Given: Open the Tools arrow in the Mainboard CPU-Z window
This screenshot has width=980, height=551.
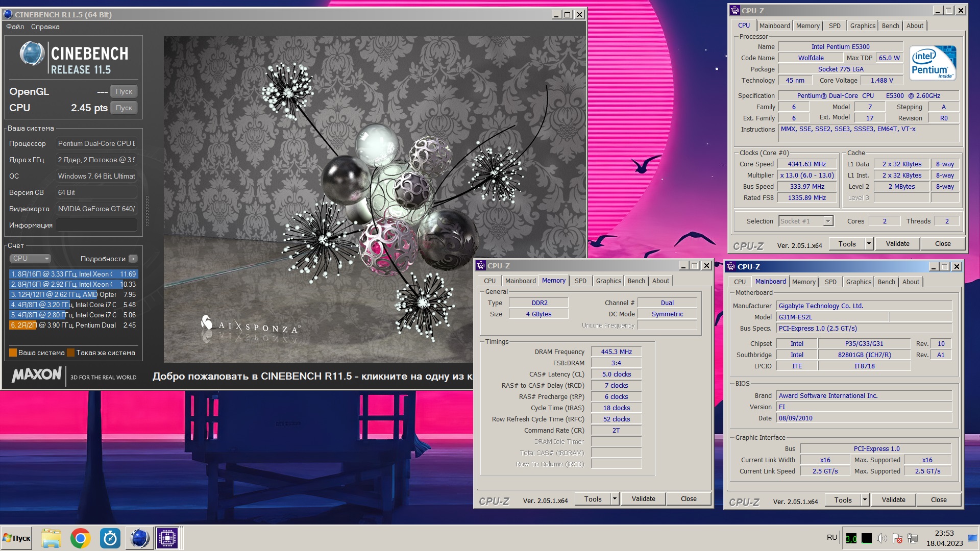Looking at the screenshot, I should pyautogui.click(x=865, y=500).
